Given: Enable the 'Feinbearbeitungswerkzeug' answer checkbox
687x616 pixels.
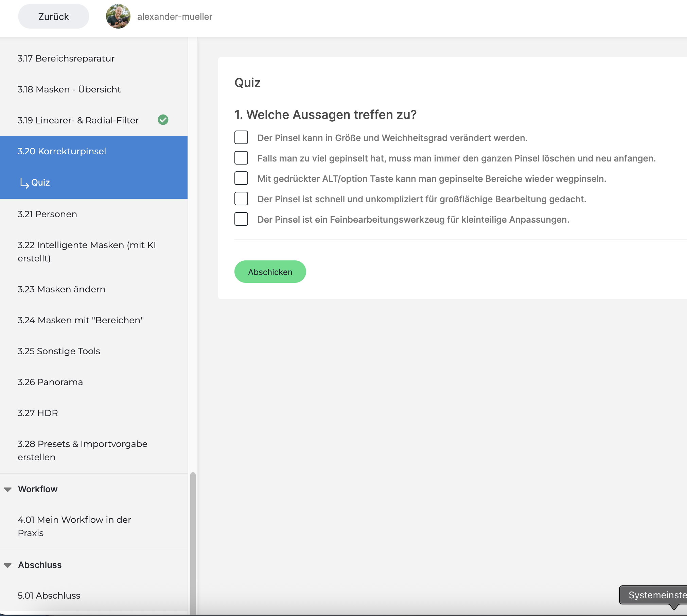Looking at the screenshot, I should tap(241, 219).
